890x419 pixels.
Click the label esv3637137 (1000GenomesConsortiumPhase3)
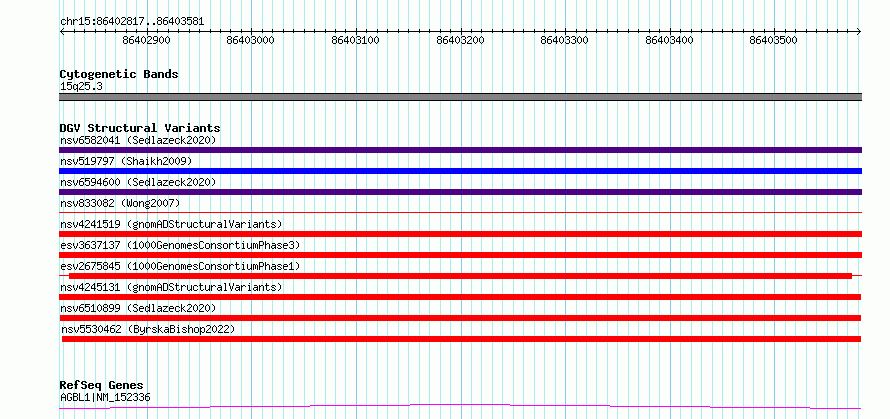pos(180,245)
